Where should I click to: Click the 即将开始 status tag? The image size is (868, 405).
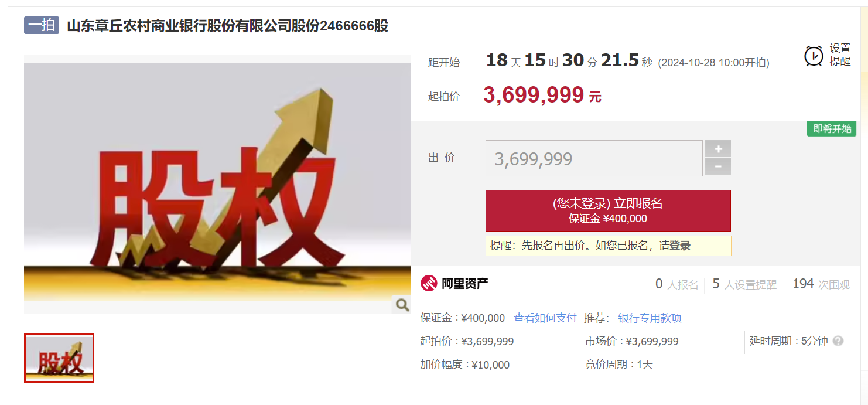tap(832, 128)
